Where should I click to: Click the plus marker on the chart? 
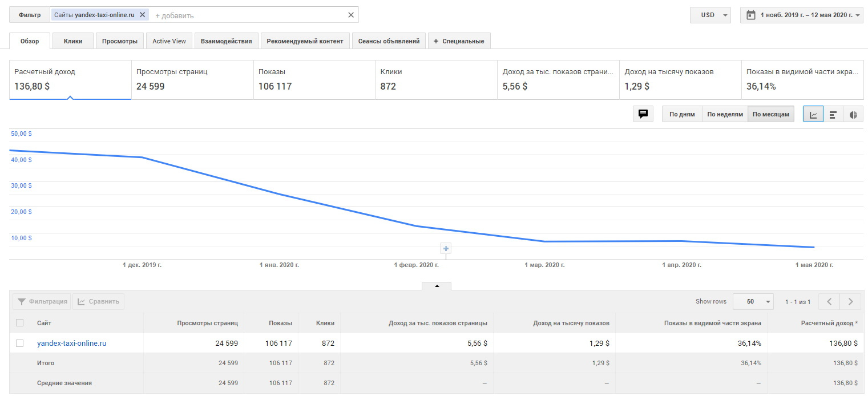(446, 249)
